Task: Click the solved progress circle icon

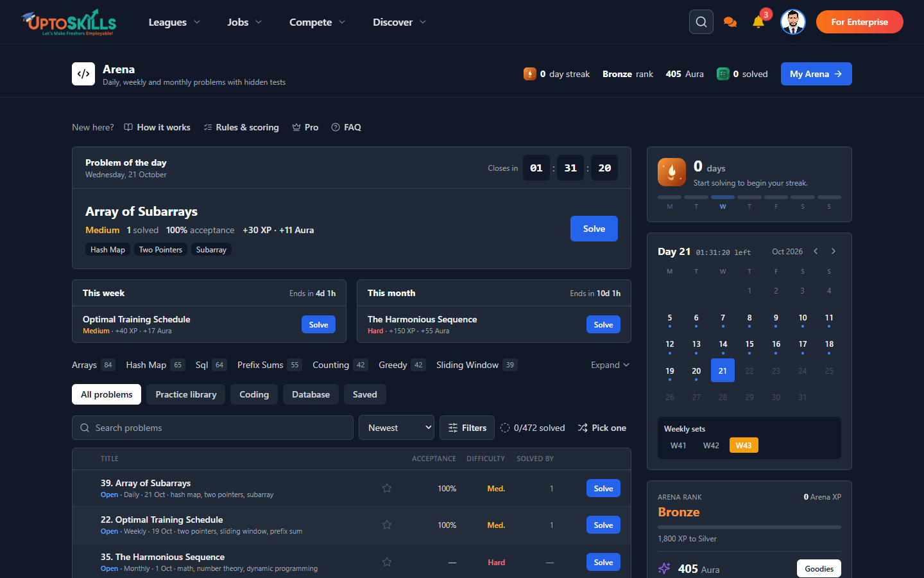Action: (505, 428)
